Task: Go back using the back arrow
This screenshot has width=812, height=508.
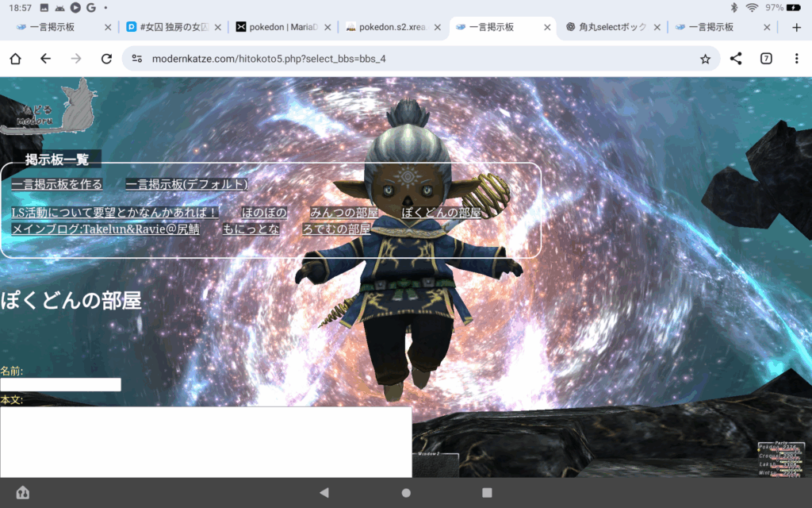Action: [x=45, y=59]
